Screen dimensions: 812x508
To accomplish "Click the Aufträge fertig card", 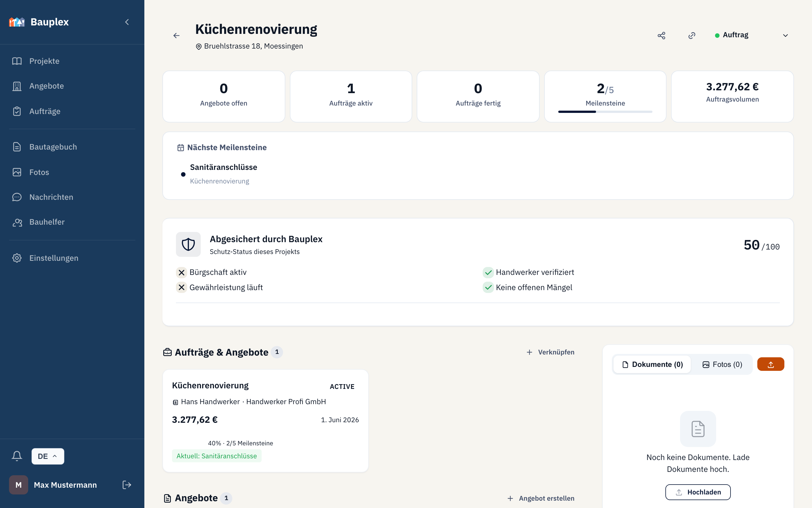I will (x=478, y=97).
